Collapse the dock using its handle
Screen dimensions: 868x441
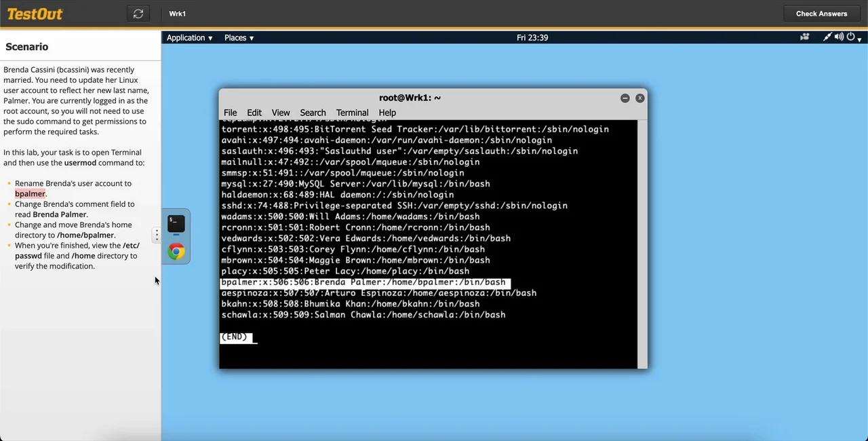157,235
